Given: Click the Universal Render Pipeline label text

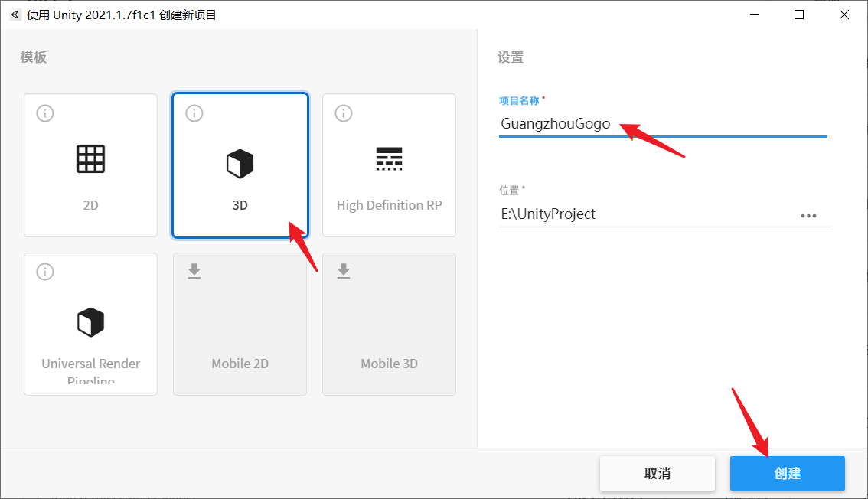Looking at the screenshot, I should [91, 371].
